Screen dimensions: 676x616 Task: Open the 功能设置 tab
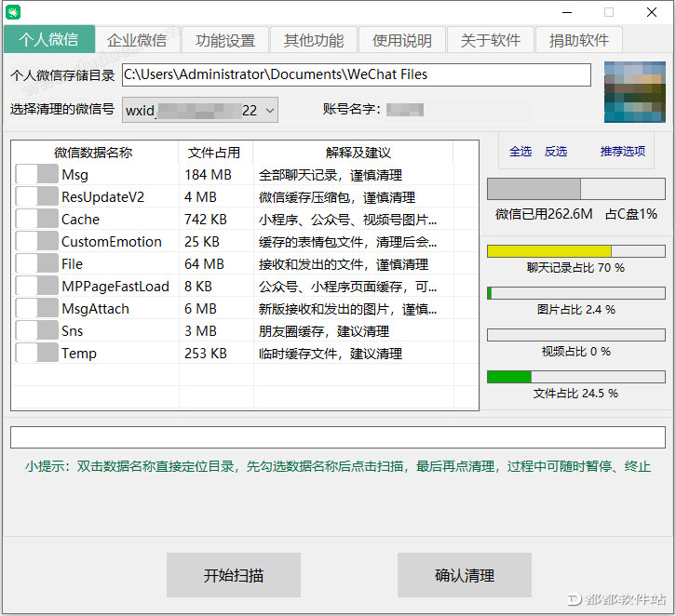[x=225, y=41]
